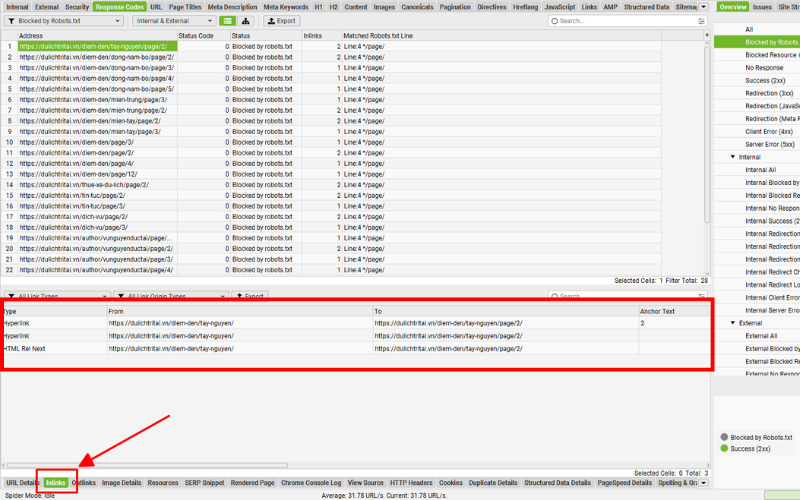
Task: Open the Images tab
Action: coord(384,7)
